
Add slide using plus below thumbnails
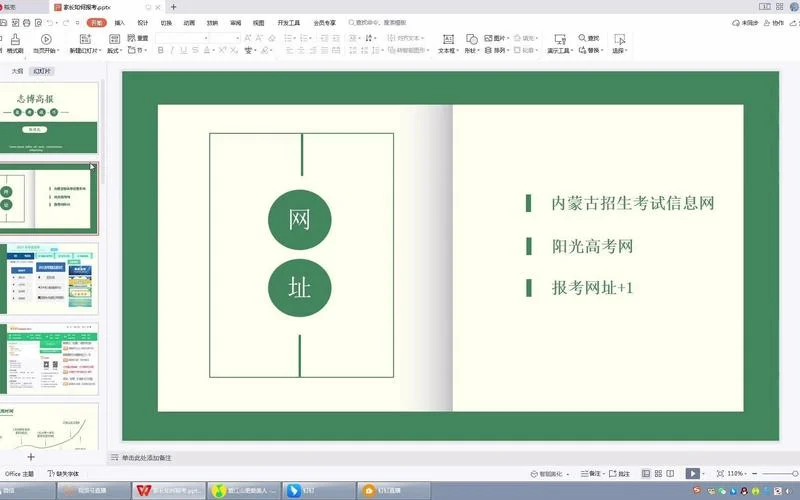tap(31, 457)
